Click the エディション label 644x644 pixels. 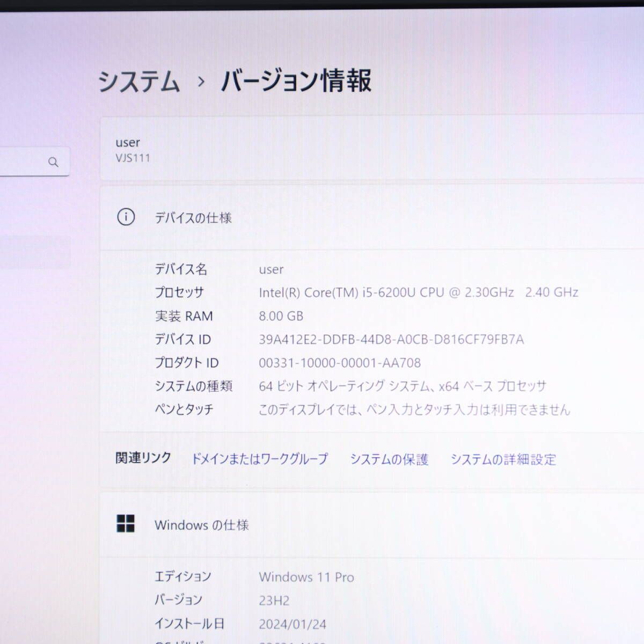pyautogui.click(x=182, y=577)
